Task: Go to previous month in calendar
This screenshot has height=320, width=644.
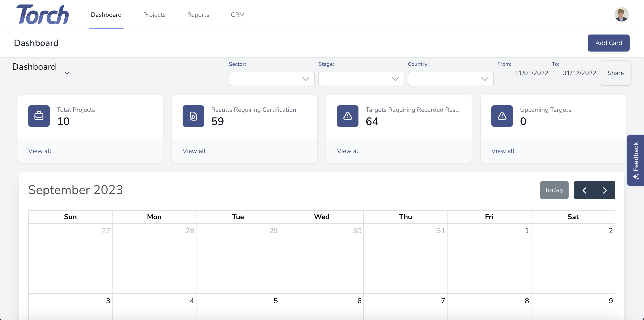Action: coord(584,190)
